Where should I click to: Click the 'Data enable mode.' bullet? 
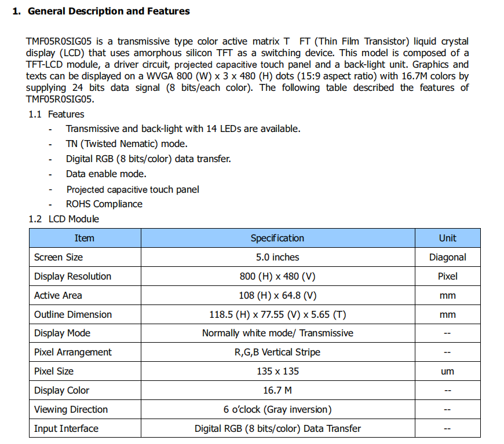point(106,174)
